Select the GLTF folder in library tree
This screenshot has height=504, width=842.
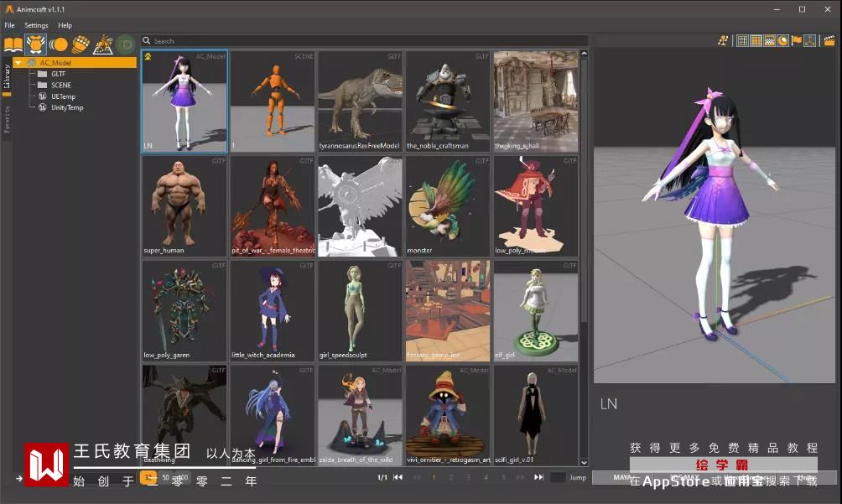pos(58,74)
